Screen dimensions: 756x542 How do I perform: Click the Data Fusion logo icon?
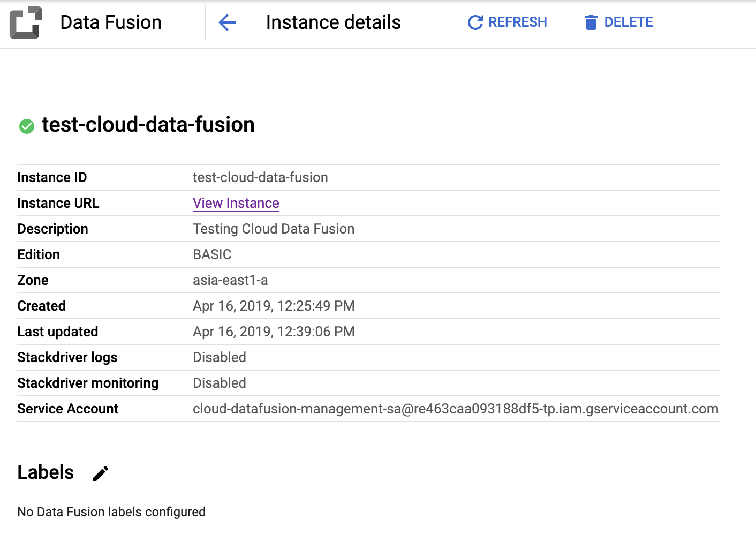point(25,22)
